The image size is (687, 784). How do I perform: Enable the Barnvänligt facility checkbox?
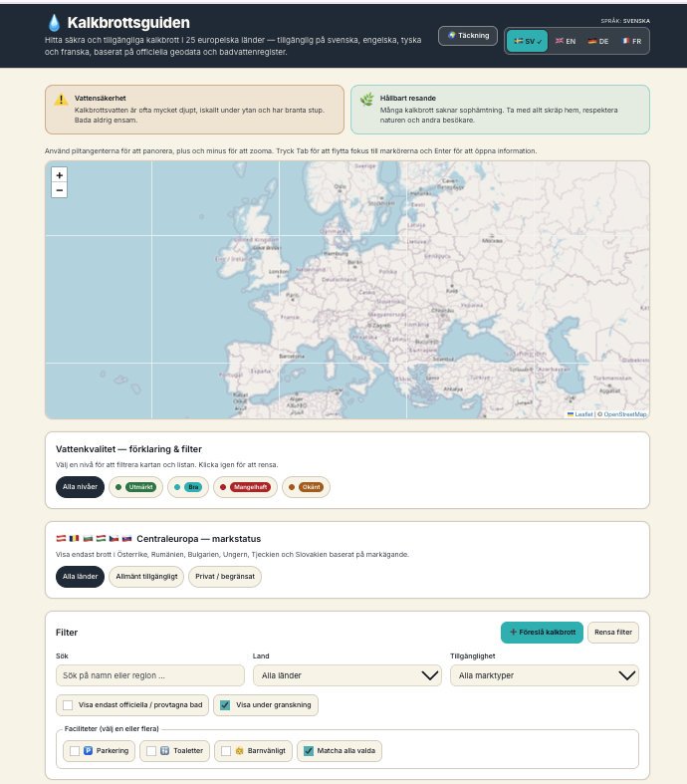point(226,751)
